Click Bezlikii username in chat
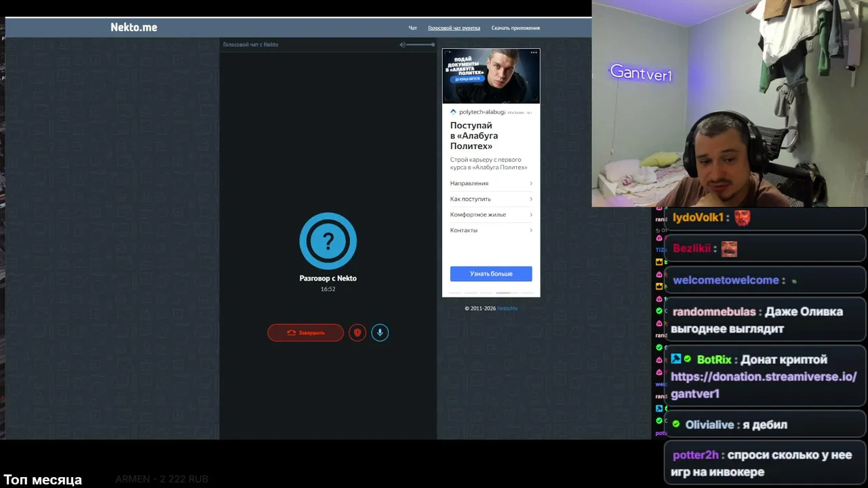This screenshot has width=868, height=488. pyautogui.click(x=691, y=248)
